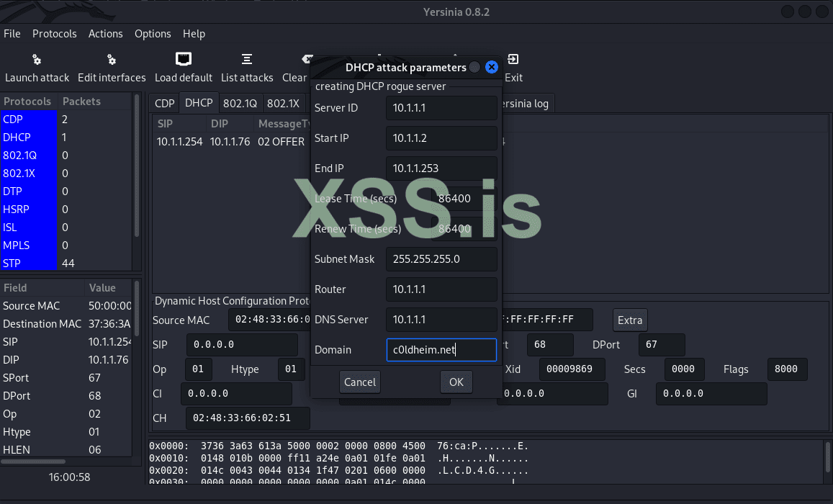Open the Extra options button

[x=629, y=320]
